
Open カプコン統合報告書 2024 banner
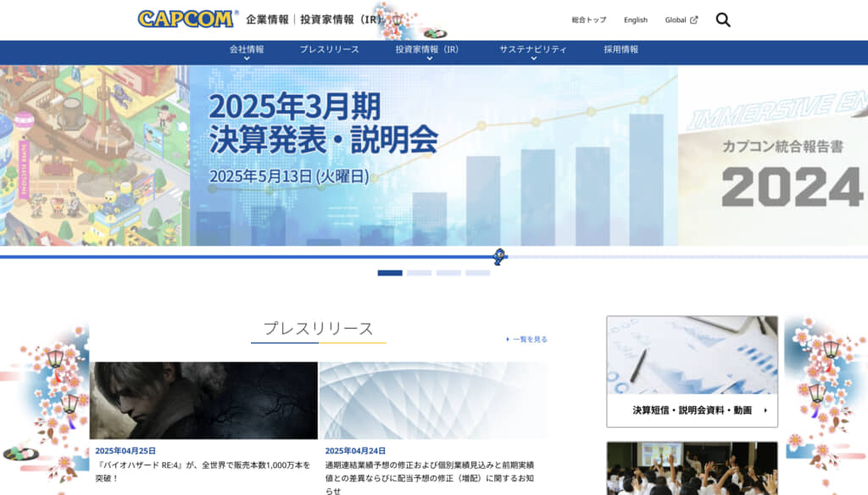pos(773,156)
